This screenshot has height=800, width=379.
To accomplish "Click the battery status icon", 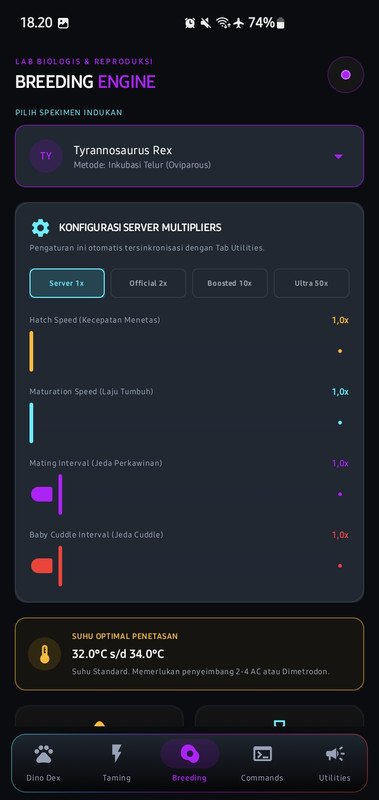I will pyautogui.click(x=281, y=23).
